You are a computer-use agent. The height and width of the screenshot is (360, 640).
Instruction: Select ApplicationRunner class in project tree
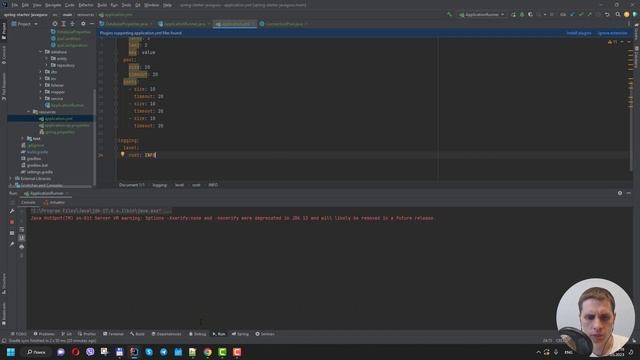[67, 105]
